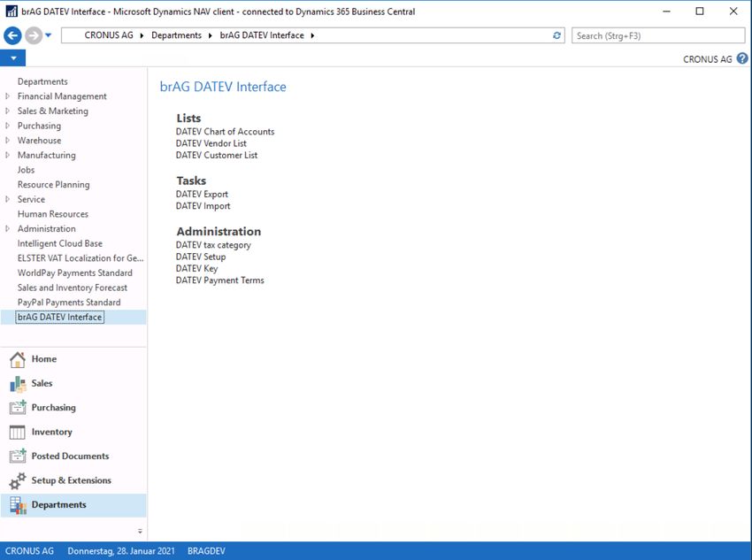Click the blue Help question mark icon
The image size is (752, 560).
pyautogui.click(x=742, y=58)
